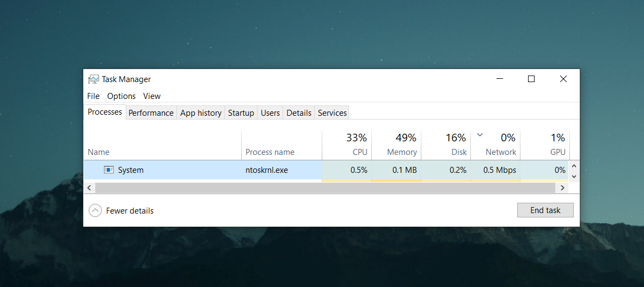The height and width of the screenshot is (287, 644).
Task: Click the 0.2% disk value cell
Action: 446,170
